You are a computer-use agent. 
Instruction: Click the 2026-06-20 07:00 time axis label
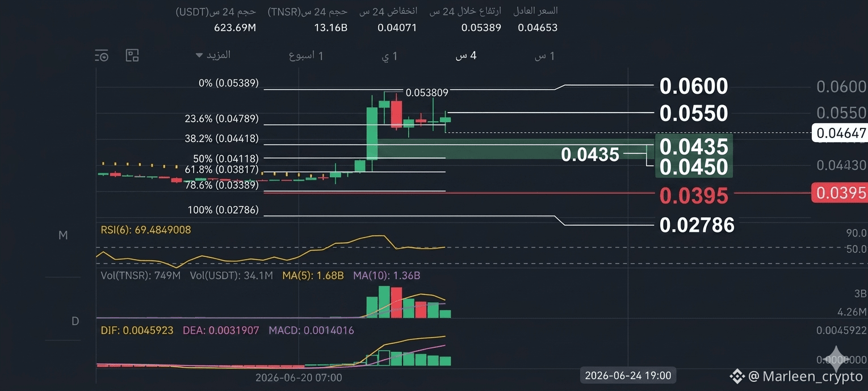[299, 377]
